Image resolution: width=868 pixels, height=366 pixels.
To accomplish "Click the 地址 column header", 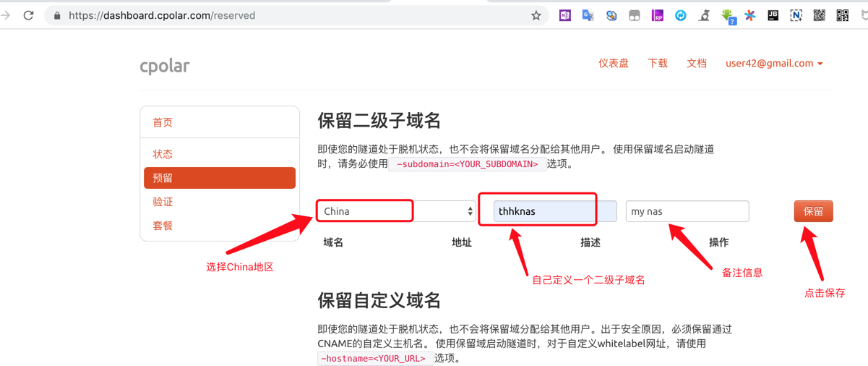I will click(462, 242).
